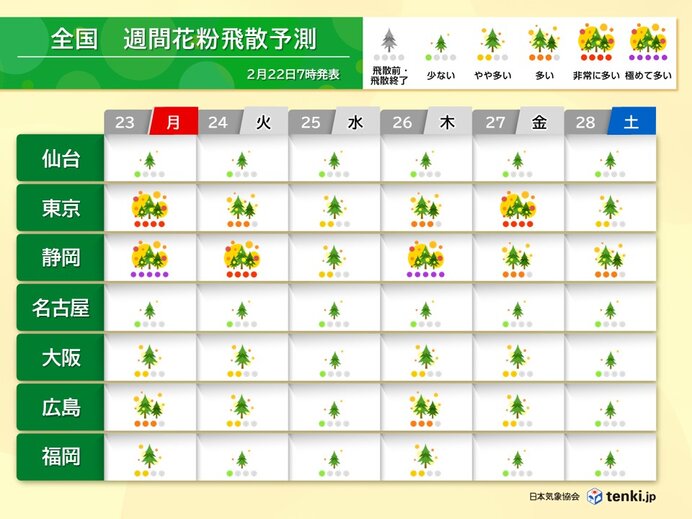Select the 非常に多い legend icon
The image size is (692, 519).
pyautogui.click(x=596, y=41)
